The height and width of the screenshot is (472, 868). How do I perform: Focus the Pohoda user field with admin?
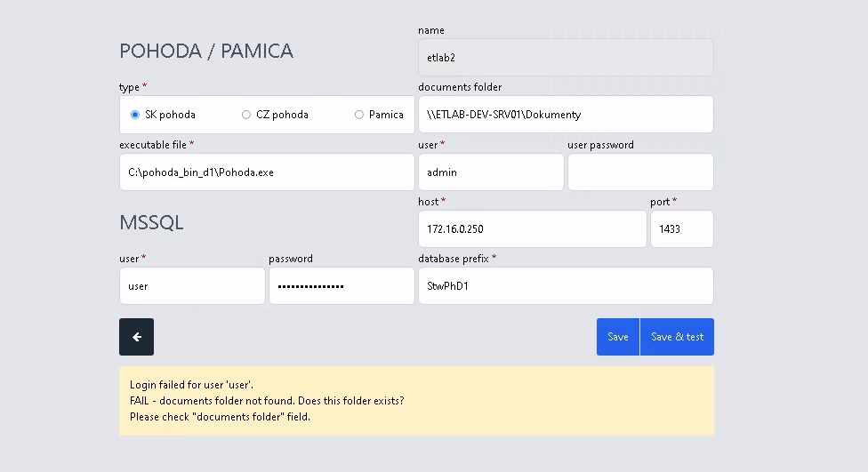coord(491,172)
